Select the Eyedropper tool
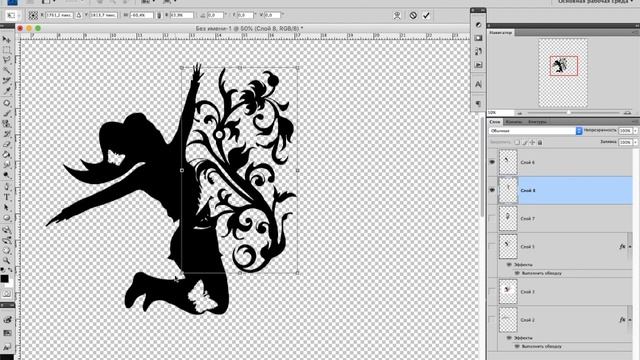The width and height of the screenshot is (640, 360). point(6,92)
